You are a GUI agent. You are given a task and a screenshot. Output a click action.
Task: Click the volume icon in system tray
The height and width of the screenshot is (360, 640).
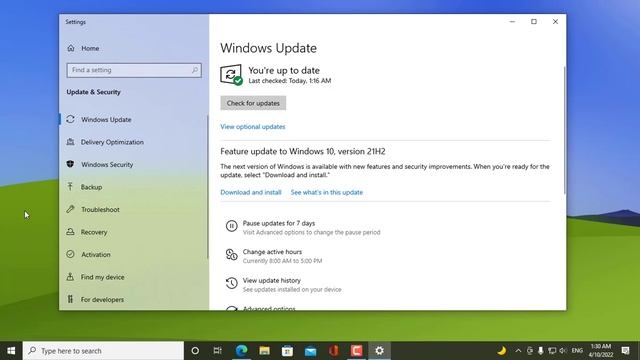pyautogui.click(x=563, y=351)
